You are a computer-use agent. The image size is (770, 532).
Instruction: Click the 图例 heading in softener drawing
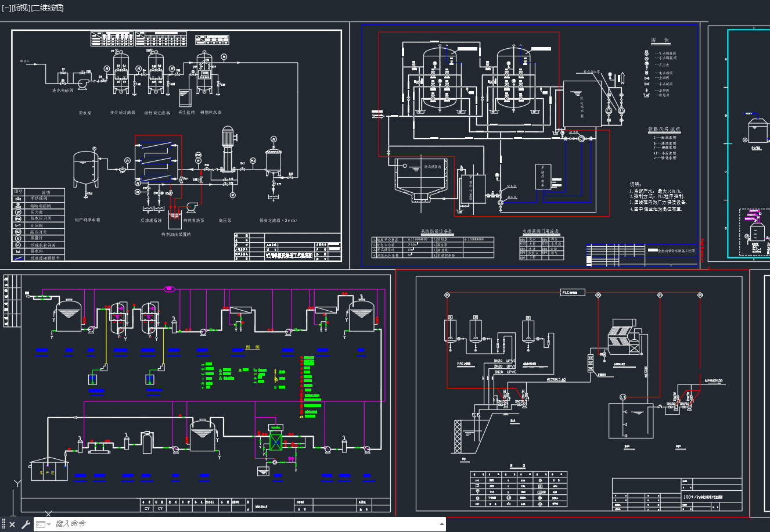[x=660, y=41]
